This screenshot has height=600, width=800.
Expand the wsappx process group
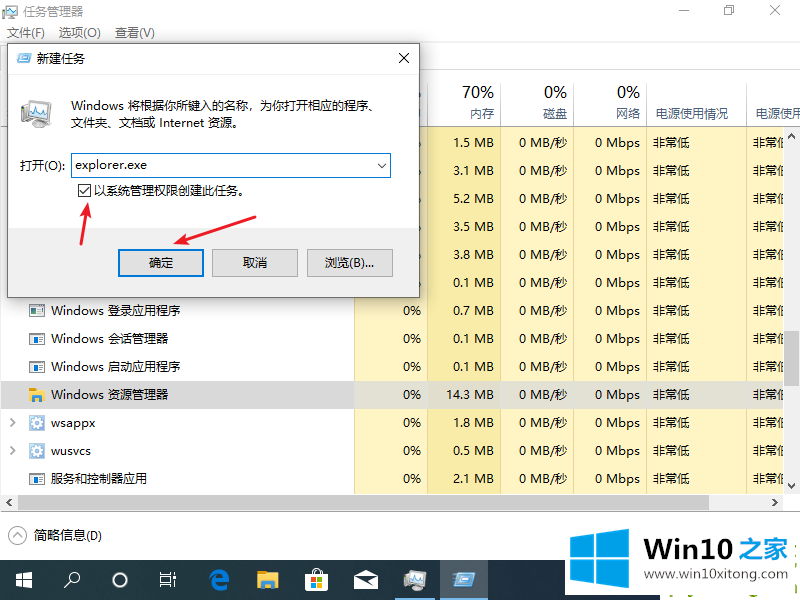point(13,423)
